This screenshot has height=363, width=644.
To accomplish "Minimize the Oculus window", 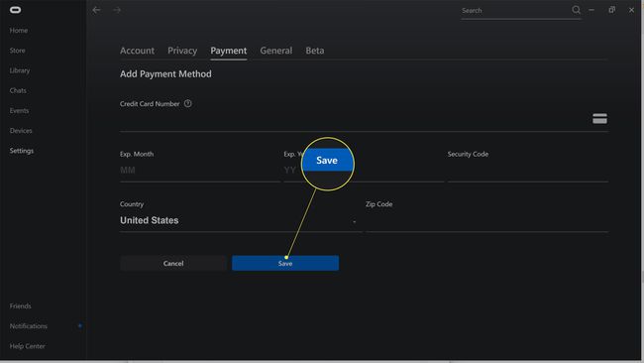I will (591, 10).
